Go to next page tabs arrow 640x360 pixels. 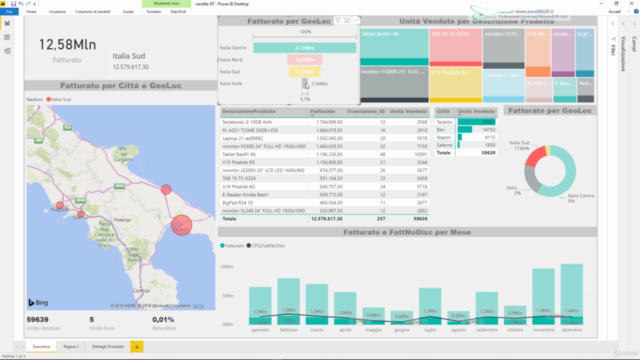pos(23,347)
